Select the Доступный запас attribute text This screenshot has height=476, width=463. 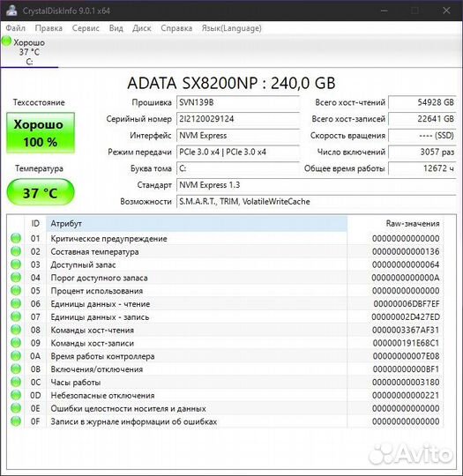click(83, 264)
